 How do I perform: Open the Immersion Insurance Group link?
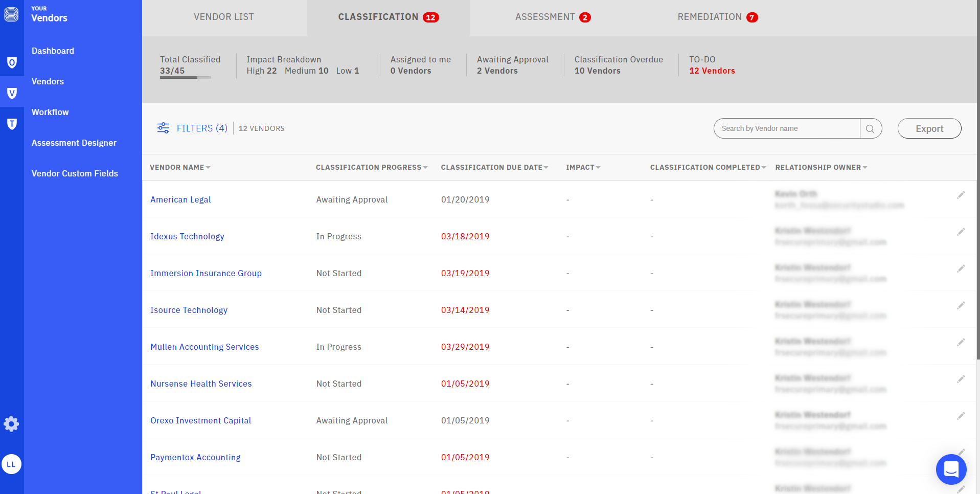(x=206, y=273)
